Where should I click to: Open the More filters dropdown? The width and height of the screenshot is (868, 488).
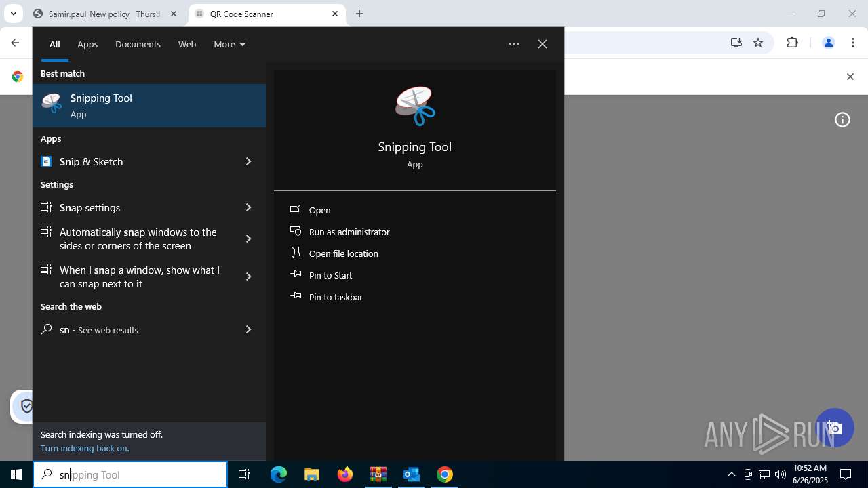(230, 44)
